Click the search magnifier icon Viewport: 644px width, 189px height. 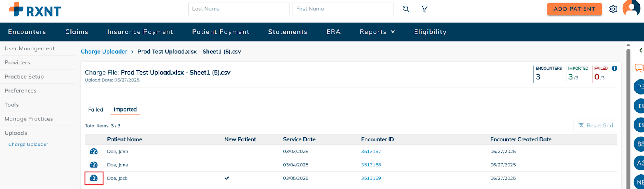coord(406,9)
